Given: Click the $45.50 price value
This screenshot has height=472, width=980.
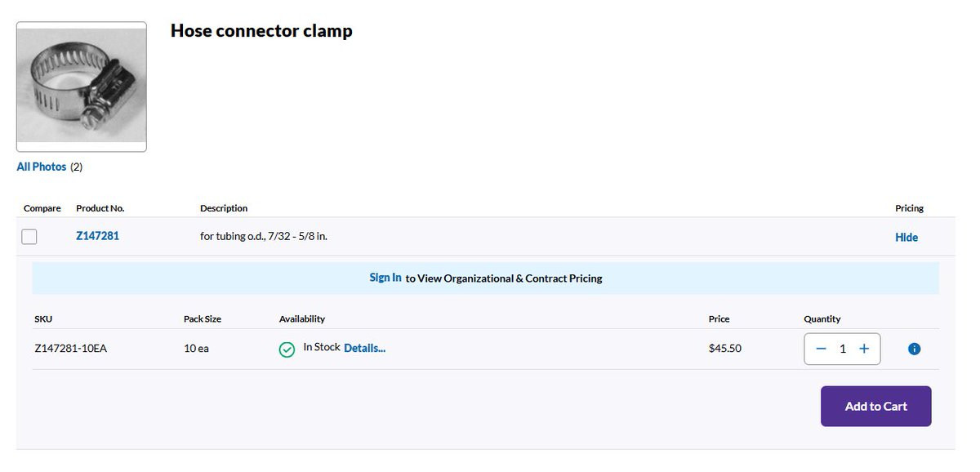Looking at the screenshot, I should pyautogui.click(x=725, y=349).
